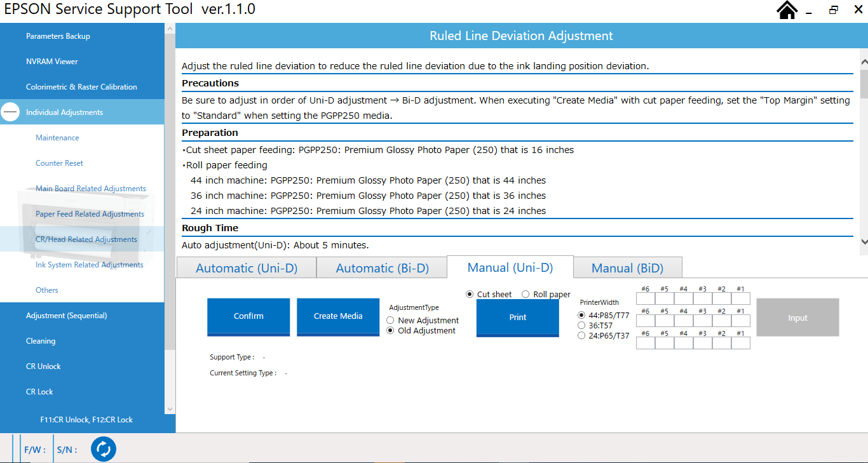Click Support Type label
Image resolution: width=868 pixels, height=463 pixels.
pyautogui.click(x=232, y=358)
